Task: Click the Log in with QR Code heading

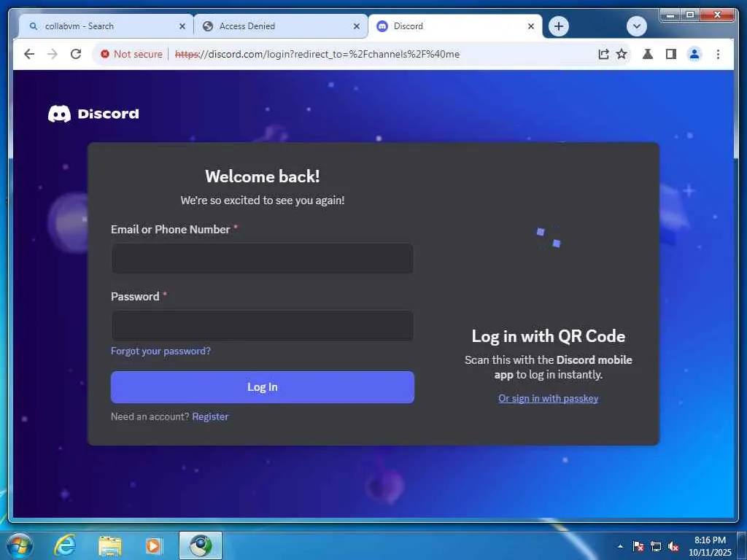Action: tap(549, 336)
